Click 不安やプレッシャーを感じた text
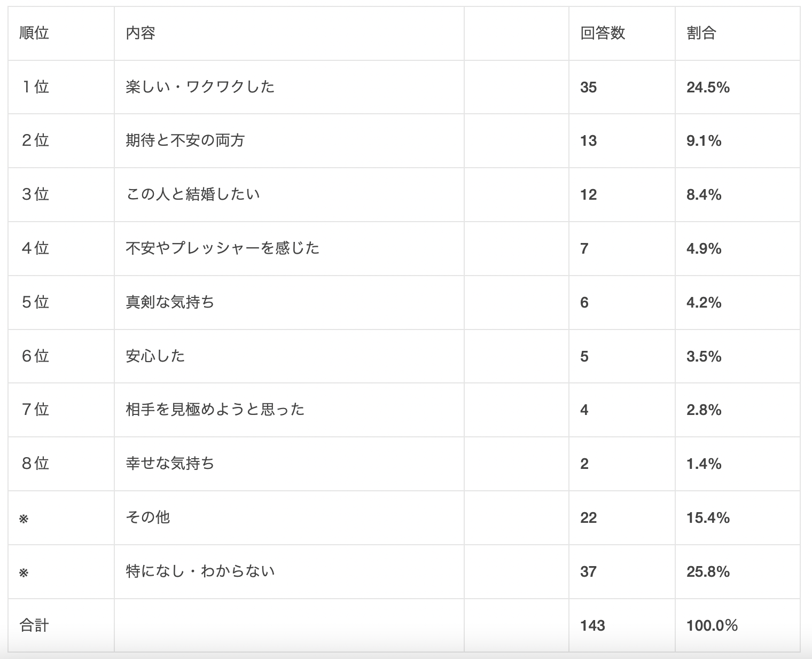Viewport: 812px width, 659px height. click(x=222, y=248)
